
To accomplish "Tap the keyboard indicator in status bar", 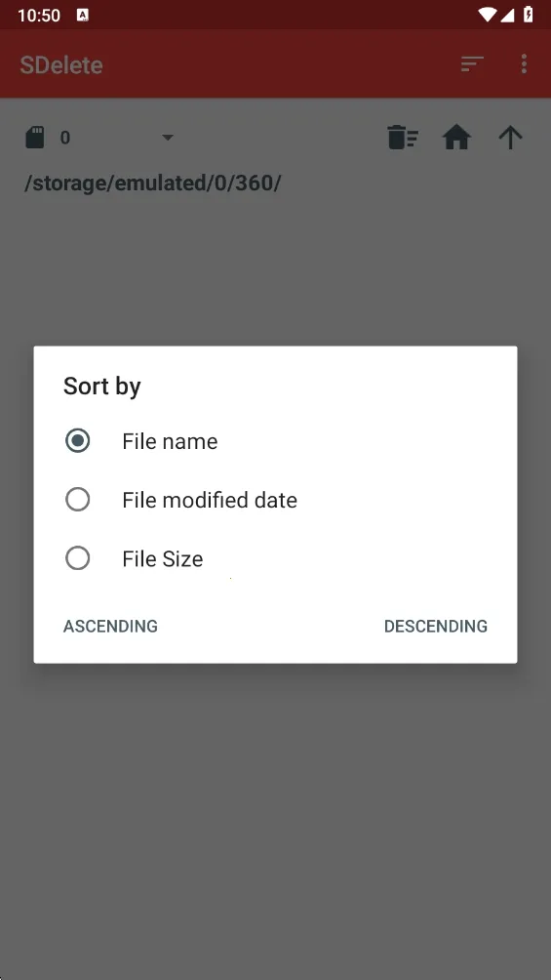I will [83, 15].
